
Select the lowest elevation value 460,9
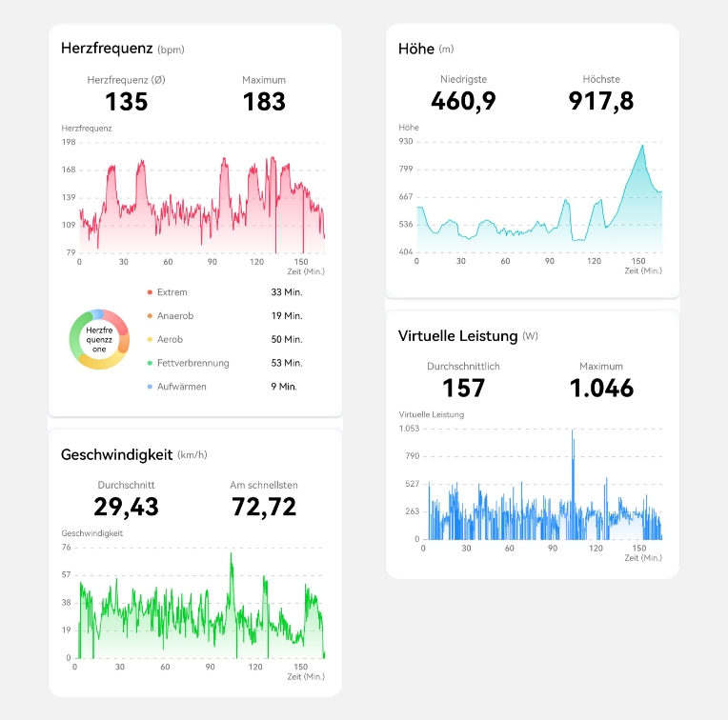463,100
